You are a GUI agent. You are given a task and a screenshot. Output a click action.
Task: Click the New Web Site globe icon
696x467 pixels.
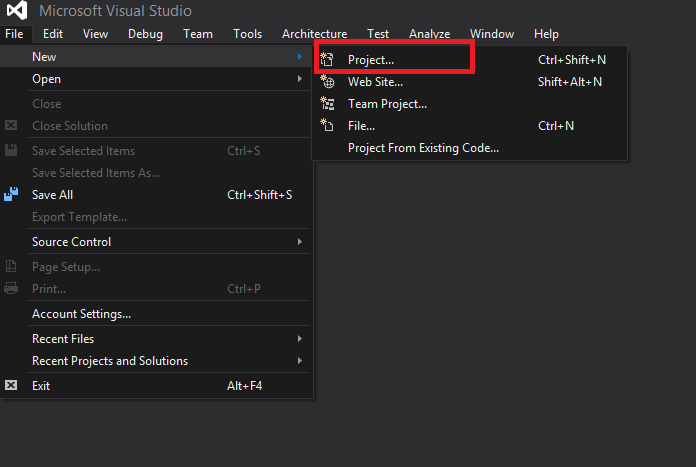pos(327,81)
